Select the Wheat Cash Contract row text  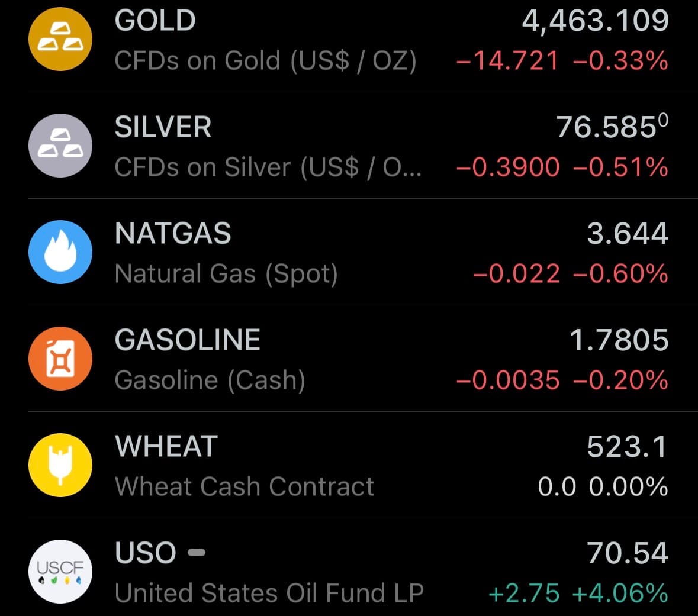click(x=245, y=487)
